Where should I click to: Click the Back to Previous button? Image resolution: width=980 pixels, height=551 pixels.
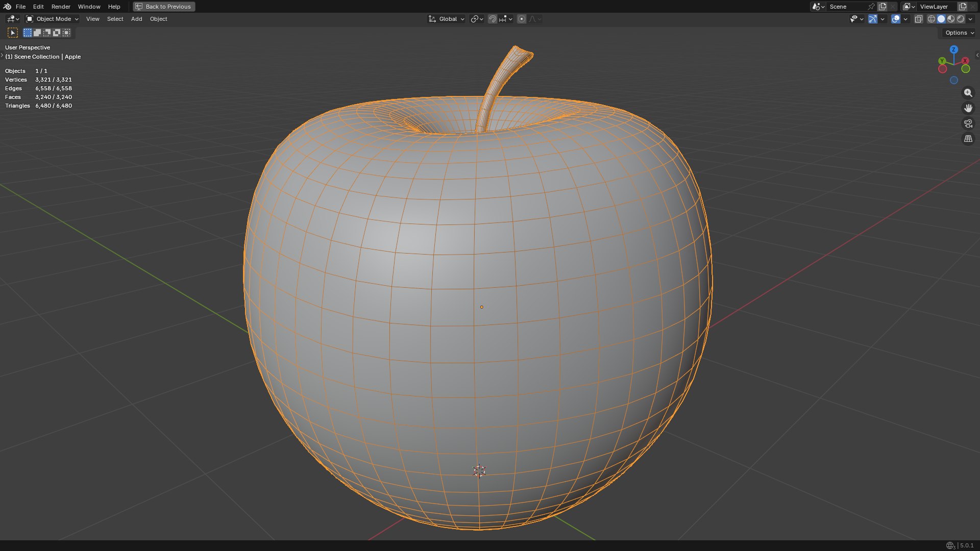point(164,7)
